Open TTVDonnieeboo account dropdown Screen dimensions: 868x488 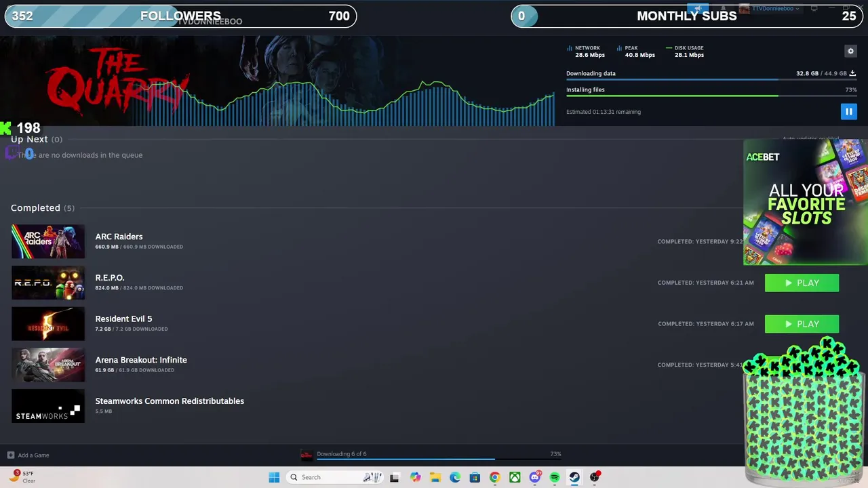769,9
